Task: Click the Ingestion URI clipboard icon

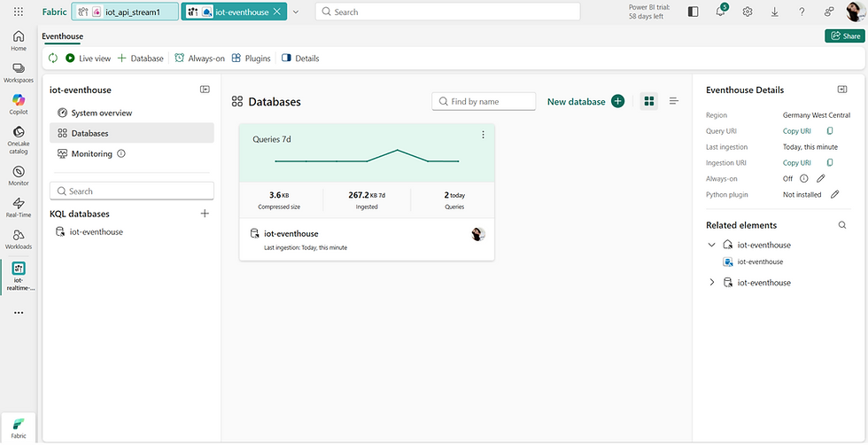Action: [x=830, y=163]
